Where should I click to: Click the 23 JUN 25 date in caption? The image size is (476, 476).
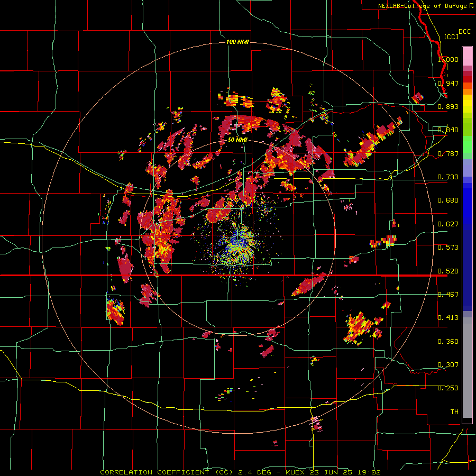332,472
